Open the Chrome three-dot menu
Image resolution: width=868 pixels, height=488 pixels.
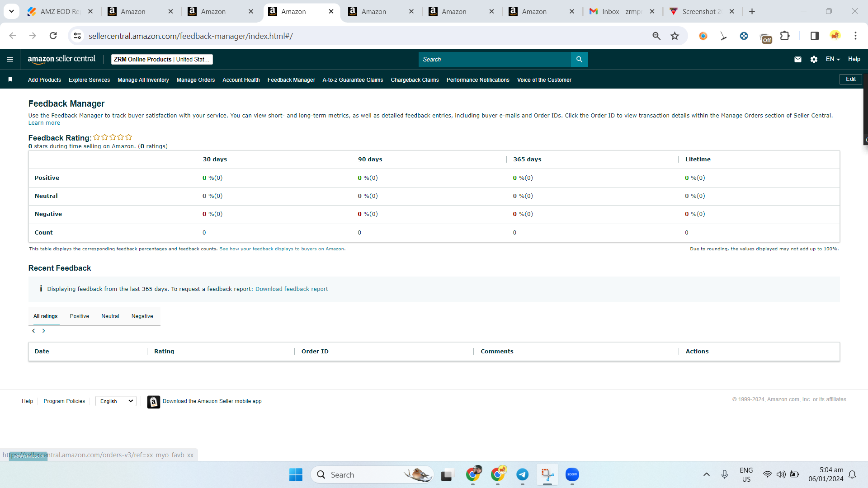point(855,36)
